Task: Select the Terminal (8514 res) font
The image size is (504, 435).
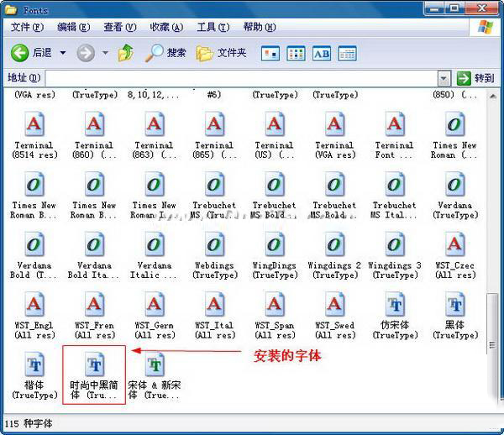Action: (34, 135)
